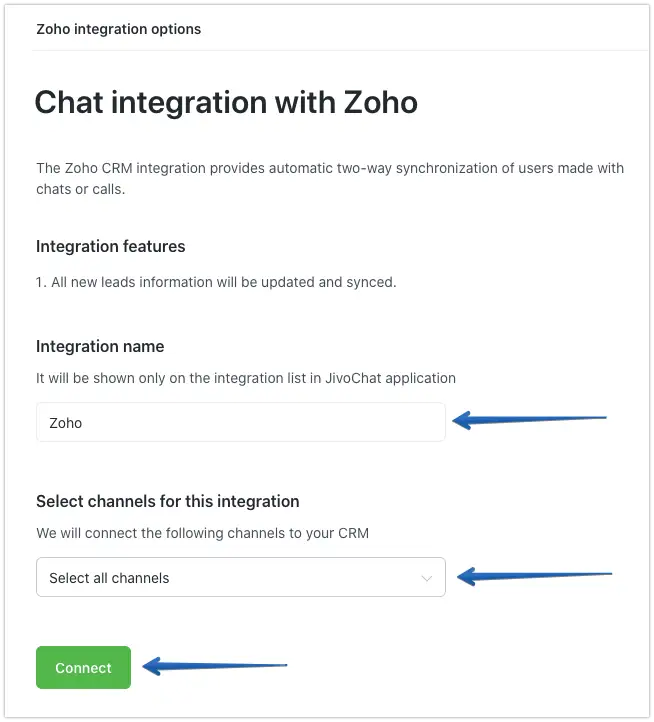The width and height of the screenshot is (654, 722).
Task: Click the Integration features heading
Action: (x=110, y=246)
